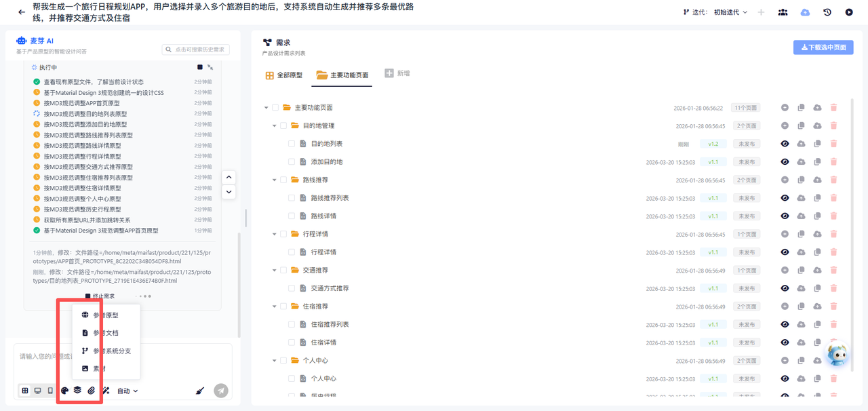The width and height of the screenshot is (868, 411).
Task: Click the search history input field
Action: (196, 50)
